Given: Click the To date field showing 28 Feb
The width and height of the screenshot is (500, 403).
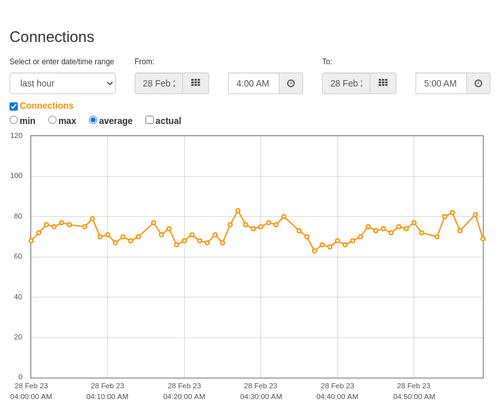Looking at the screenshot, I should 346,83.
